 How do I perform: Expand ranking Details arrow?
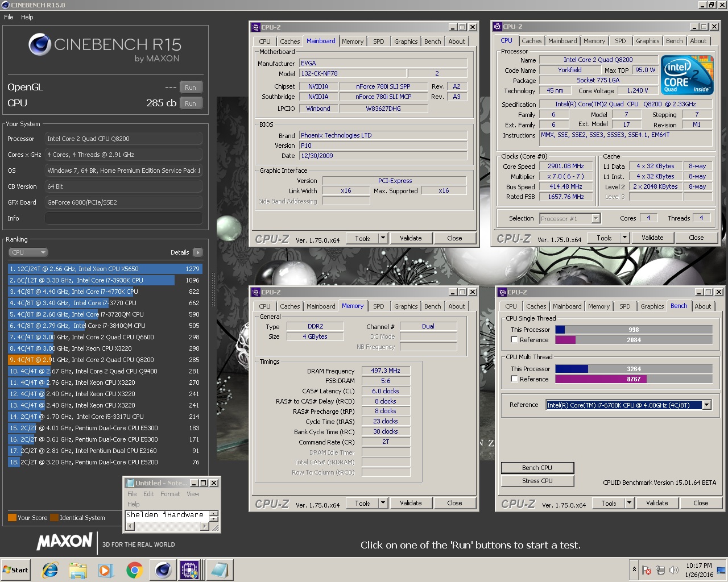[x=198, y=252]
